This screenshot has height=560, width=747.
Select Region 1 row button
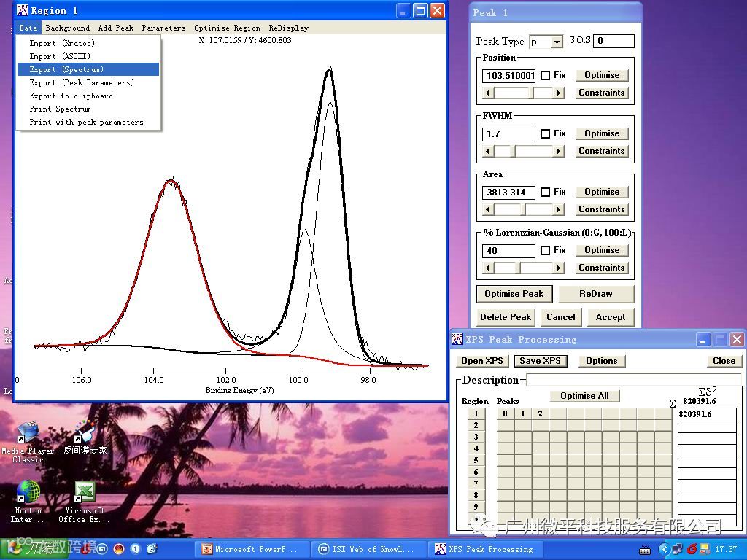(x=476, y=414)
